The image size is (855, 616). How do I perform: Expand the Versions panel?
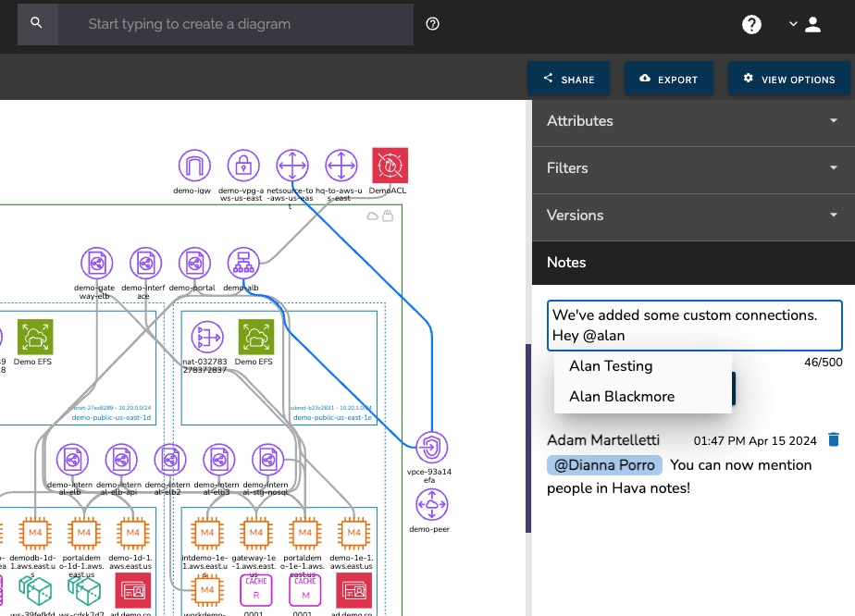[x=693, y=216]
